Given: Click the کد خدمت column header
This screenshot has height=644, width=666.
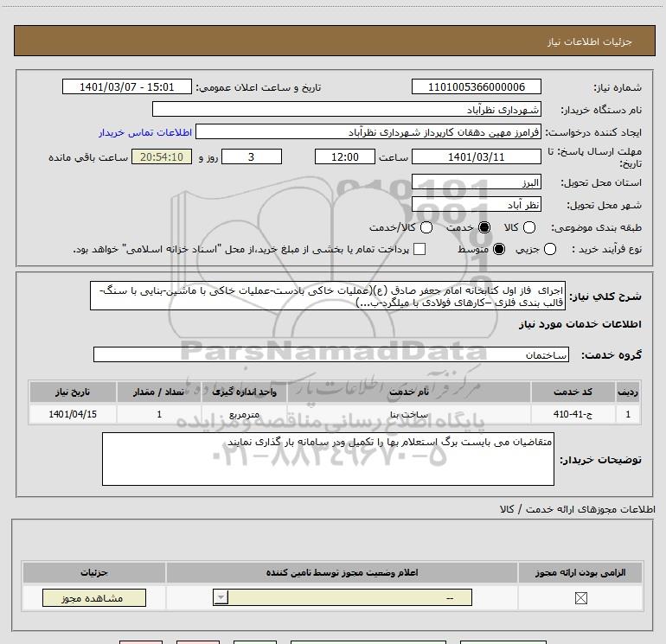Looking at the screenshot, I should tap(573, 392).
